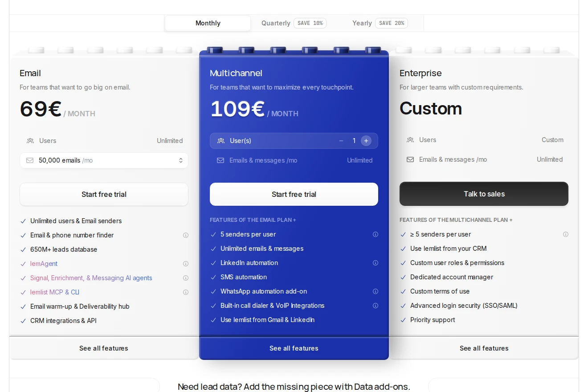Click info icon for Enterprise ≥ 5 senders per user
Screen dimensions: 588x392
566,234
